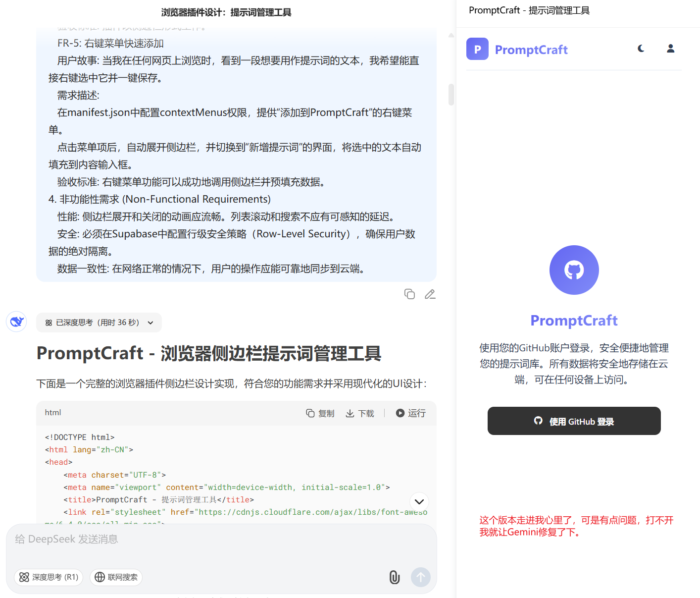Screen dimensions: 700x598
Task: Click the html language label of code block
Action: [53, 413]
